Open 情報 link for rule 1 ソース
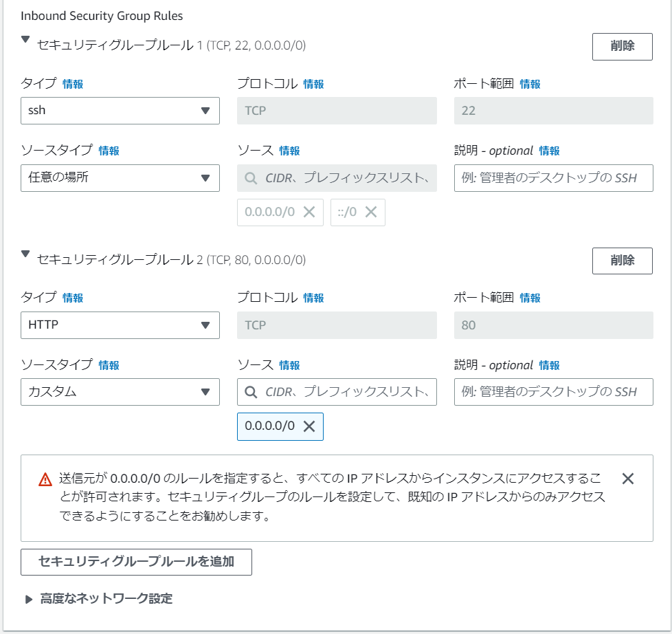The image size is (672, 634). click(290, 151)
